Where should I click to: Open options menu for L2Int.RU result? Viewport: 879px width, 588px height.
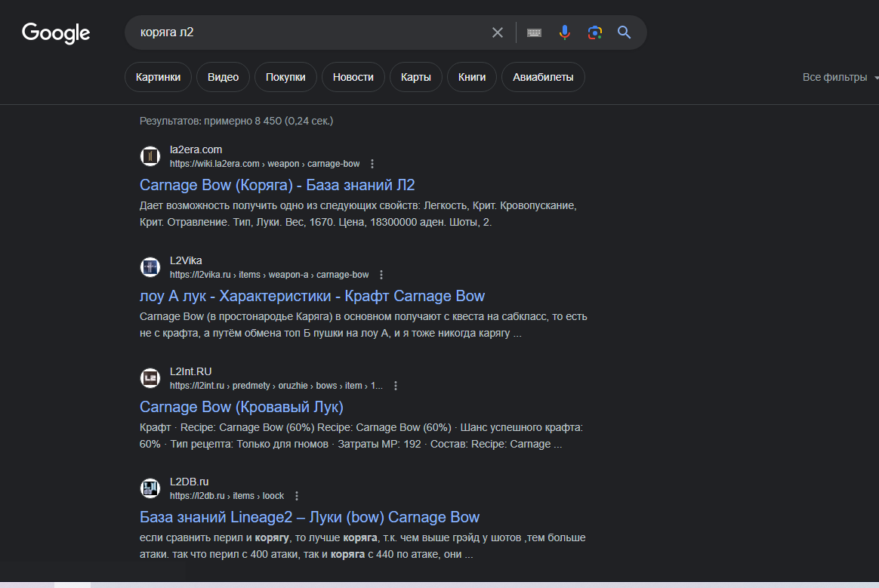(396, 386)
